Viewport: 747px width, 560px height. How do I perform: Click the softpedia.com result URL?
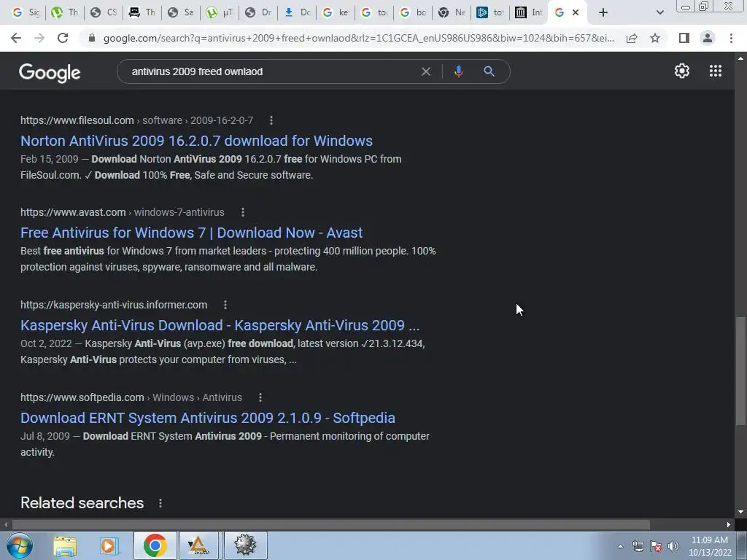coord(131,397)
